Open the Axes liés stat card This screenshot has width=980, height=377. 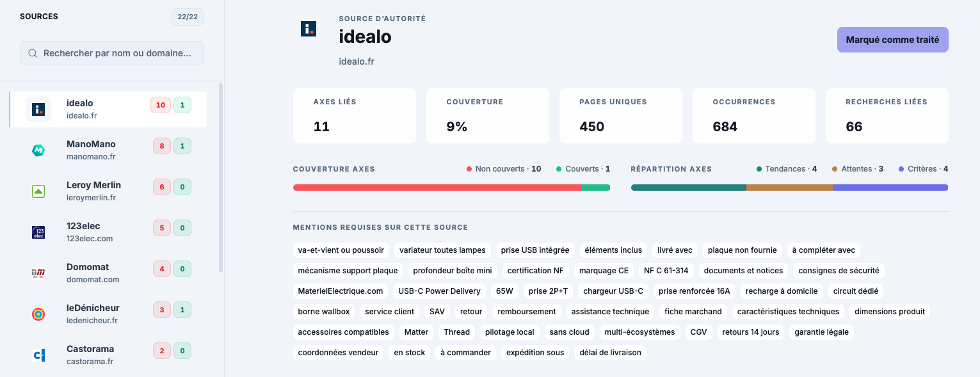(x=355, y=116)
